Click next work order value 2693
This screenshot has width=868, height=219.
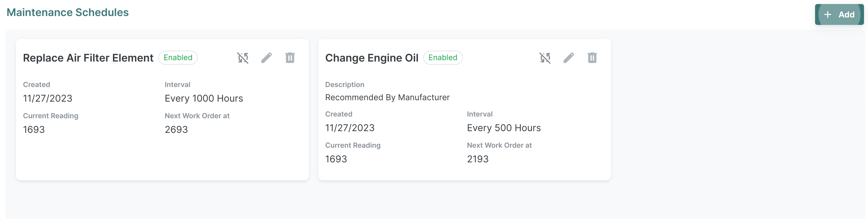tap(176, 129)
